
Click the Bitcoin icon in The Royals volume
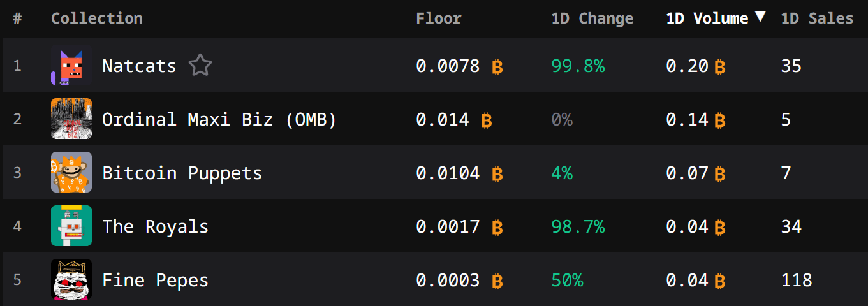(x=720, y=227)
